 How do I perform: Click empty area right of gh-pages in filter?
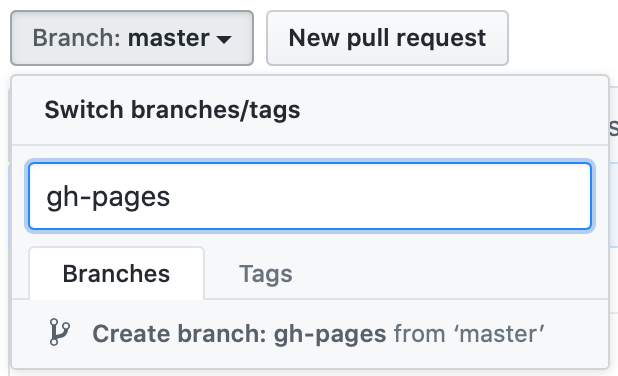(x=378, y=196)
